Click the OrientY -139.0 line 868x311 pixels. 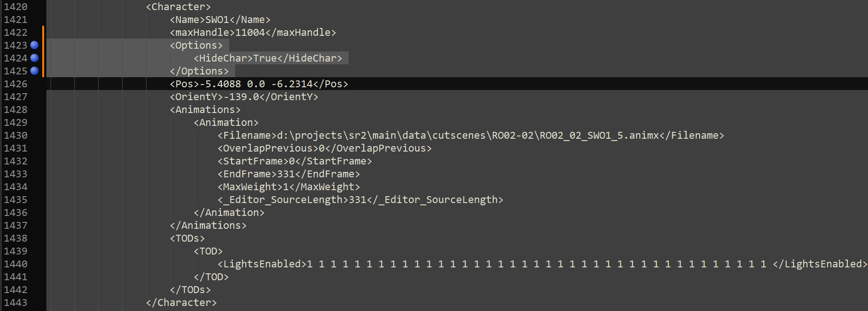(244, 97)
